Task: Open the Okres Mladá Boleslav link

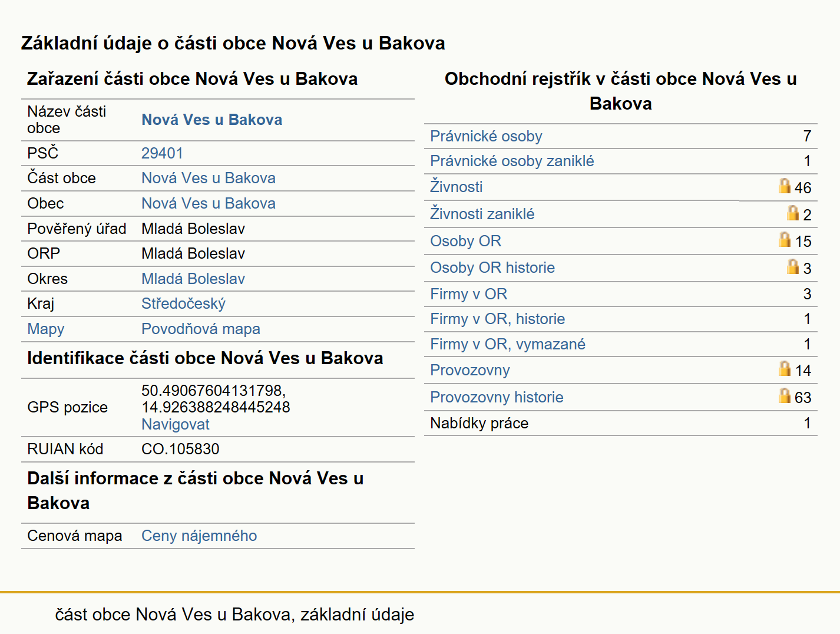Action: tap(193, 279)
